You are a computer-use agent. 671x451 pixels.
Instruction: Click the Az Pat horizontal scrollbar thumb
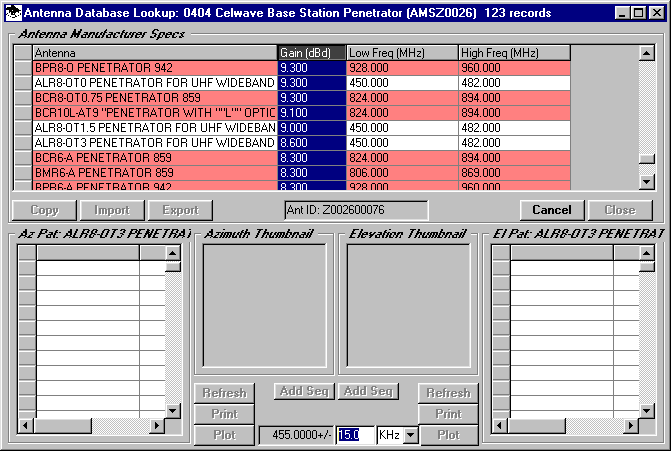tap(62, 426)
